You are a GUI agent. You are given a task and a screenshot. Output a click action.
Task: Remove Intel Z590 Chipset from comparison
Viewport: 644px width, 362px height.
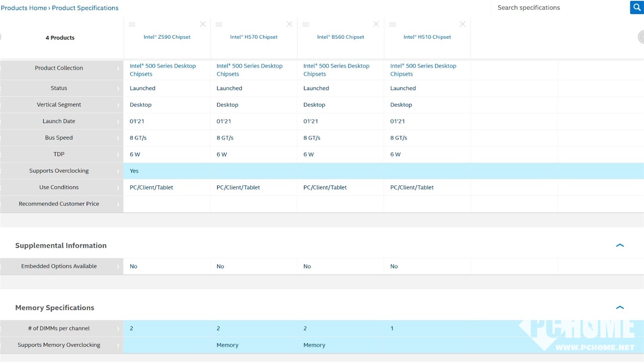coord(203,24)
